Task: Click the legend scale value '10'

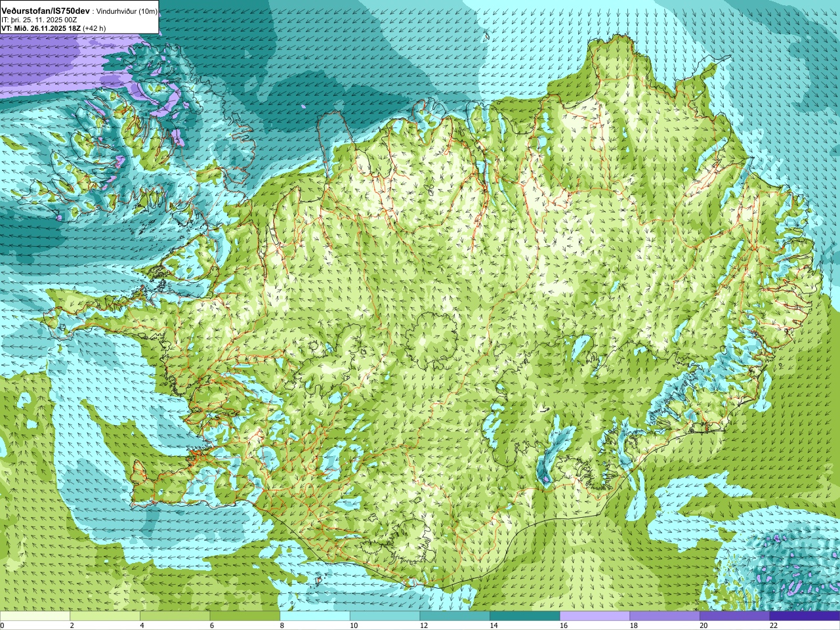Action: 354,625
